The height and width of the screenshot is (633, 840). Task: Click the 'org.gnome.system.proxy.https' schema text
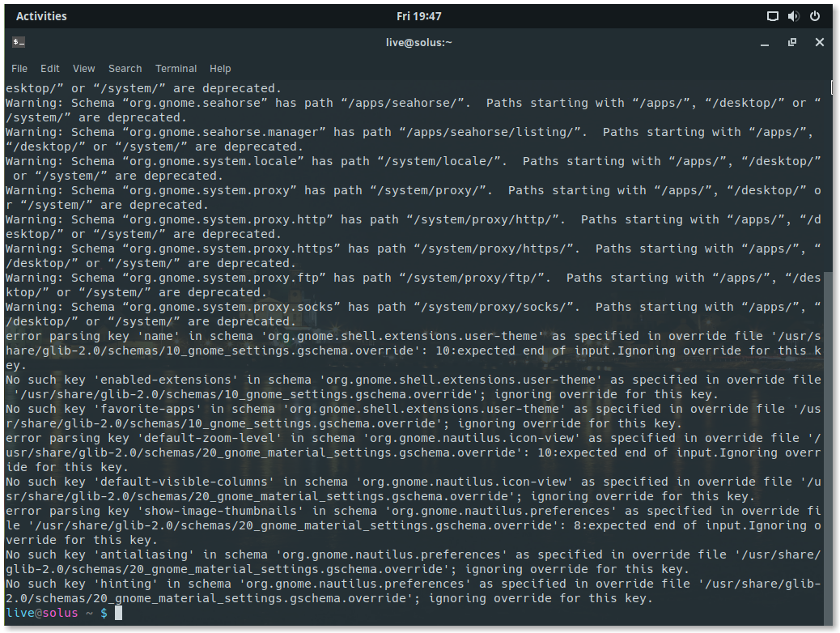point(231,249)
